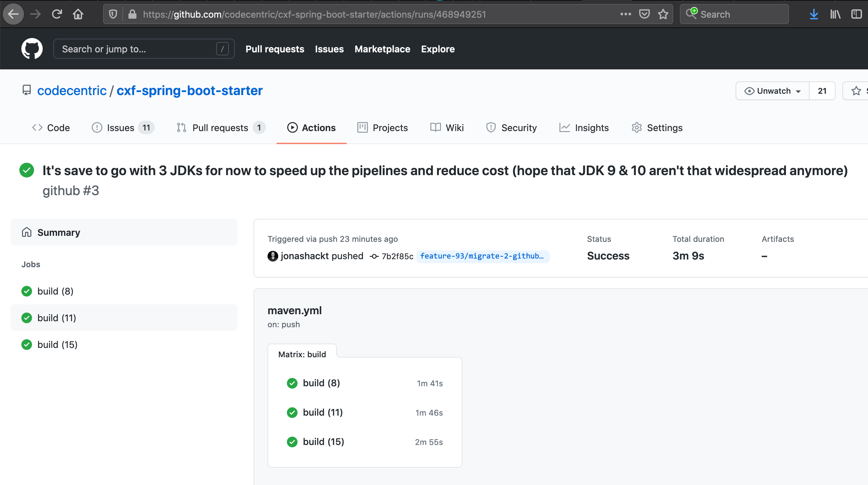Click the tracking protection shield icon

(x=113, y=14)
